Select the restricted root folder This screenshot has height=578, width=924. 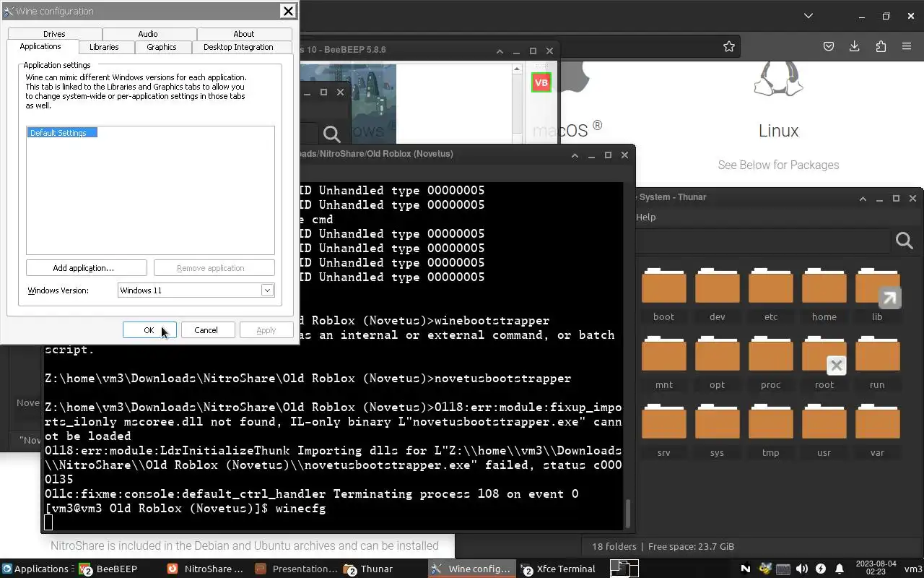point(824,354)
